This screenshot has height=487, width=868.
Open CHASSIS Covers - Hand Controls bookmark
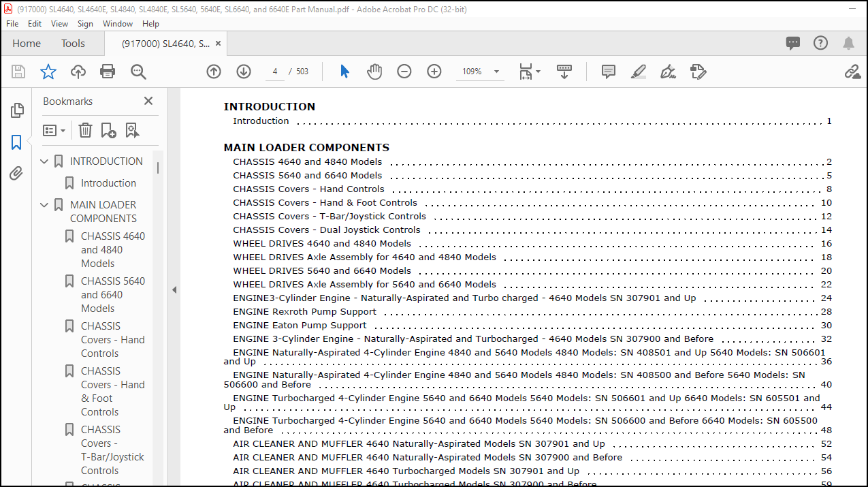[x=113, y=340]
